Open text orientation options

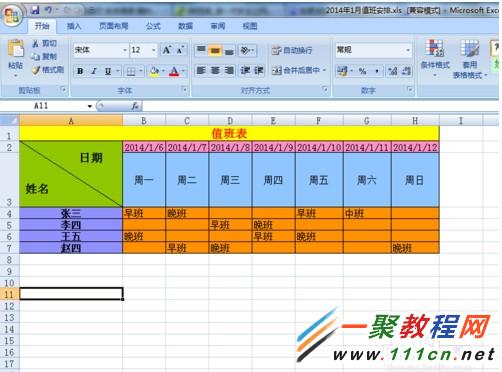[x=248, y=50]
